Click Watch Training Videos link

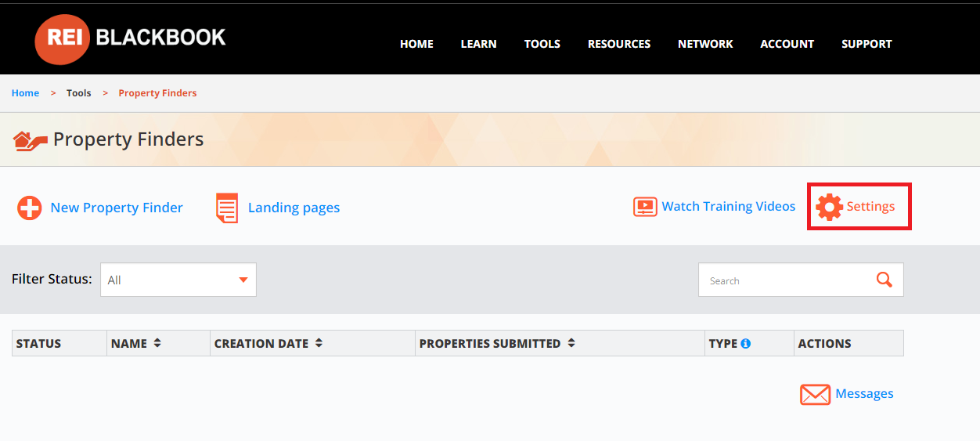click(729, 207)
